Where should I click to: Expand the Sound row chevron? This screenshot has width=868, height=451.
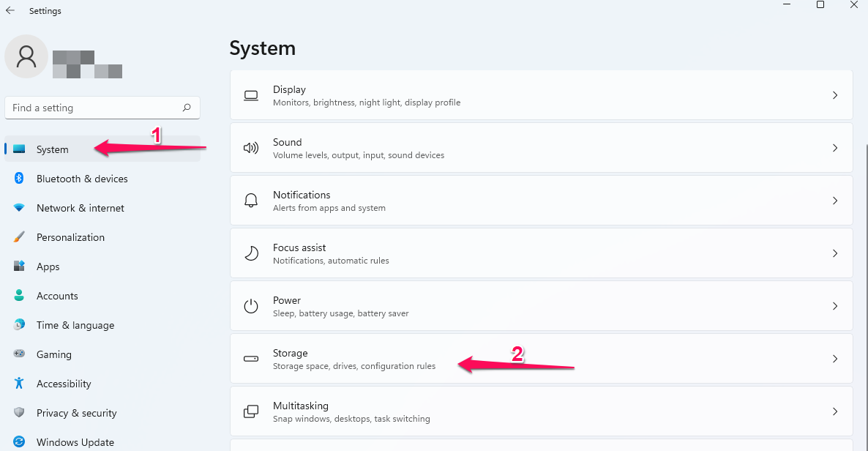[x=835, y=148]
